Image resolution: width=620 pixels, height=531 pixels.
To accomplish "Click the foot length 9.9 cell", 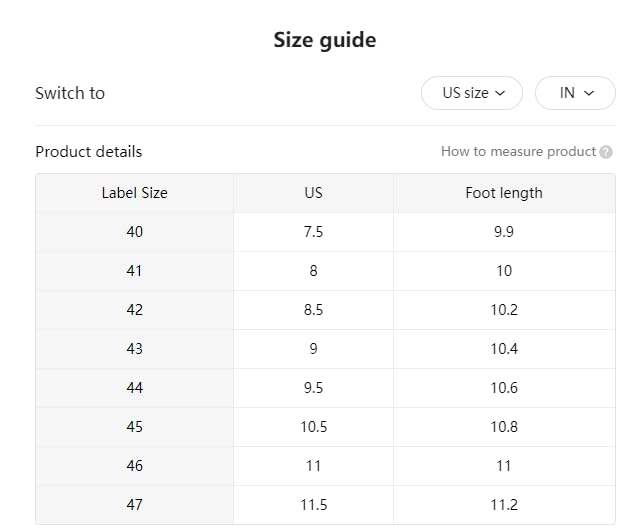I will point(504,232).
